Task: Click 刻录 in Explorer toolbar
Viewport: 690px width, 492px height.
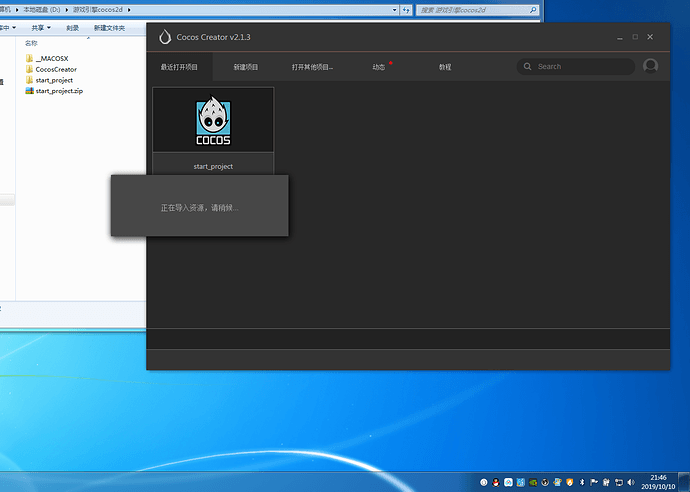Action: [72, 28]
